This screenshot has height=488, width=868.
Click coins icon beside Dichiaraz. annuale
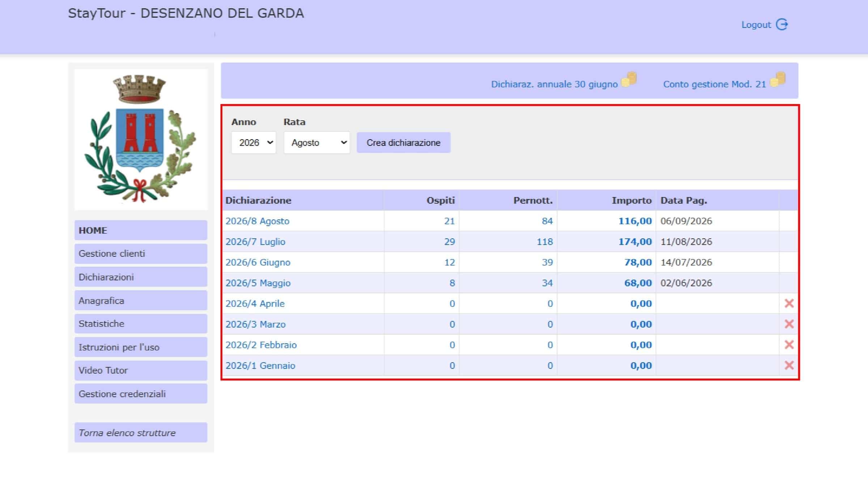point(629,80)
